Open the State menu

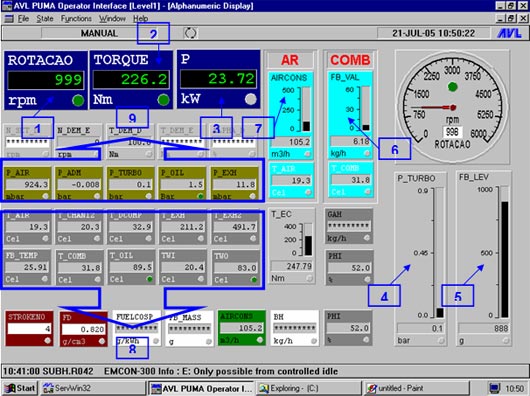(x=45, y=19)
